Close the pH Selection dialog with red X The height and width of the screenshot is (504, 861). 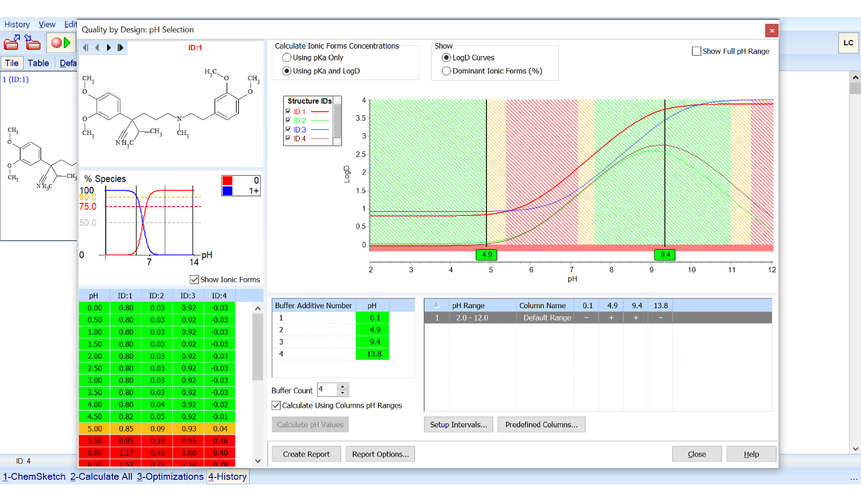(x=772, y=30)
